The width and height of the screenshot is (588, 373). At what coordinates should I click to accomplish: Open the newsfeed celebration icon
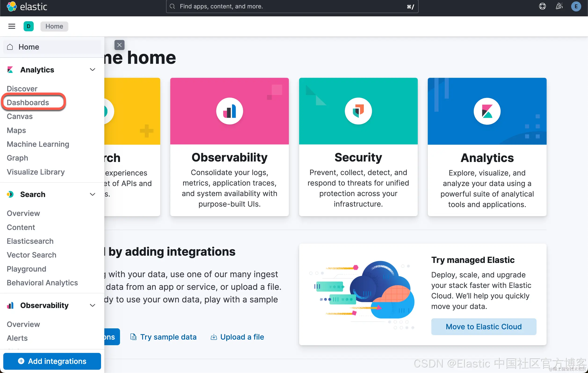click(559, 6)
